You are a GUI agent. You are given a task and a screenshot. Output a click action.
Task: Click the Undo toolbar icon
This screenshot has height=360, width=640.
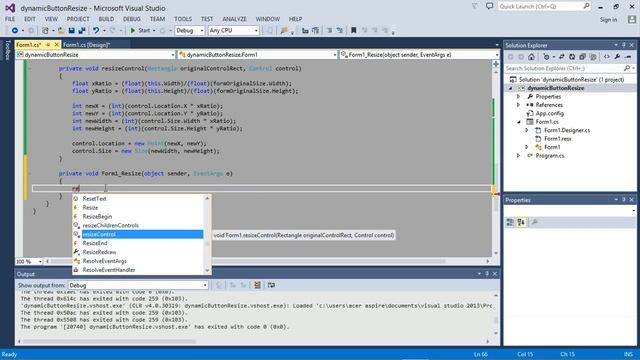96,31
